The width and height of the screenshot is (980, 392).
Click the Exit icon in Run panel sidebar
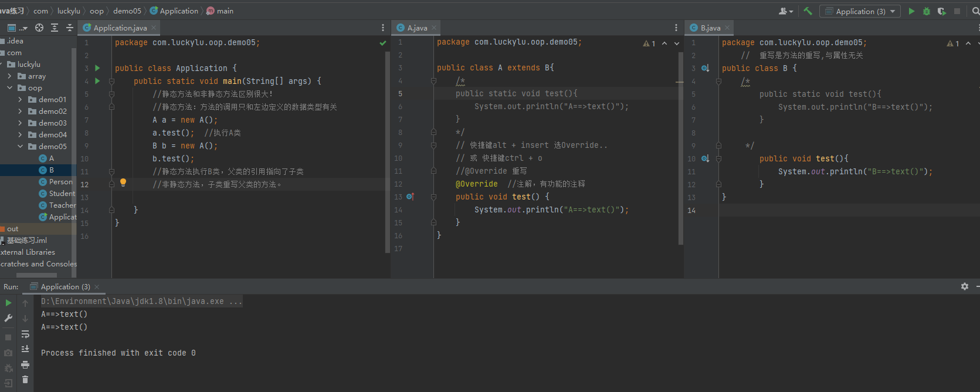click(8, 383)
